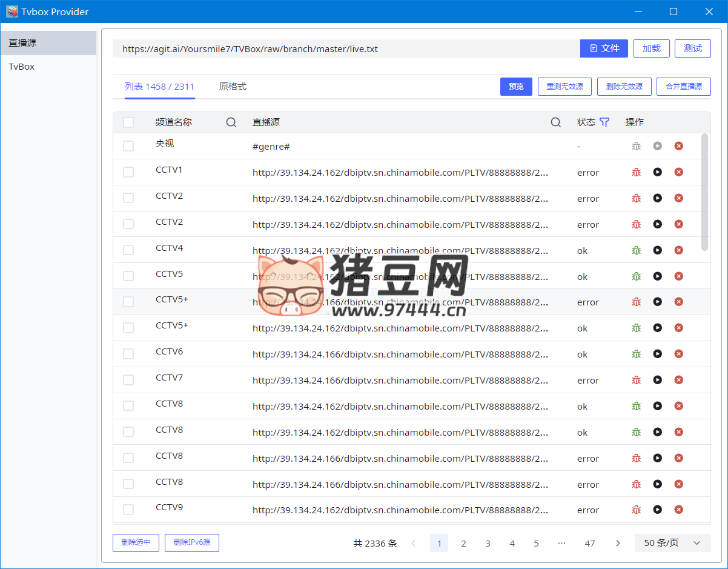Toggle the select-all checkbox in table header
This screenshot has width=728, height=569.
pyautogui.click(x=128, y=122)
